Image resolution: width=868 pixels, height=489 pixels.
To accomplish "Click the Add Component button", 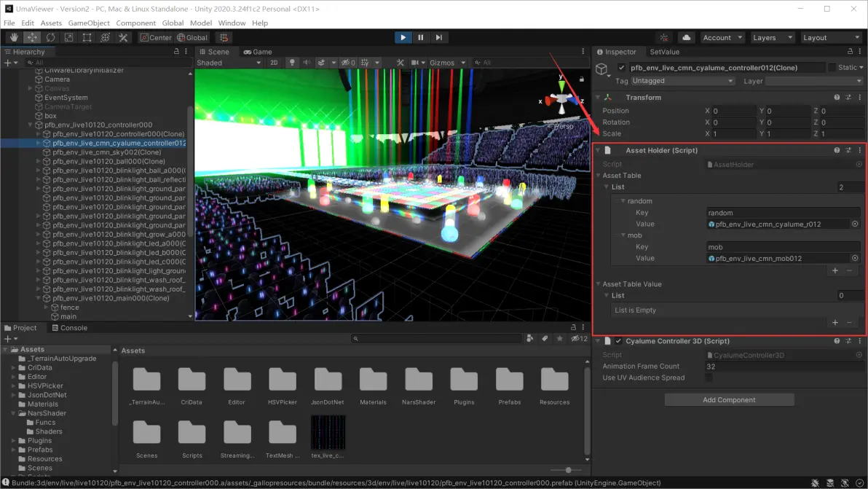I will [729, 400].
